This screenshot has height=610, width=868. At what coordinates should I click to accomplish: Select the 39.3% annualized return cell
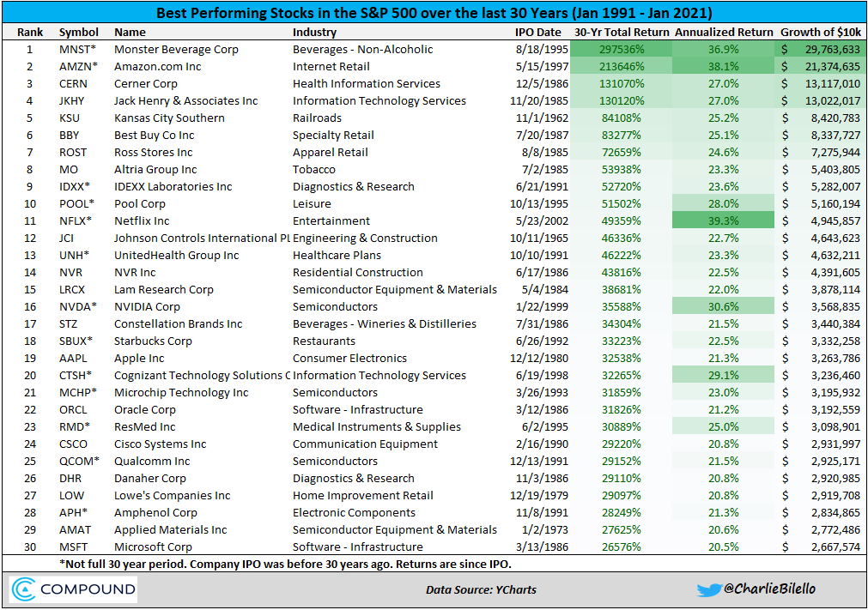(724, 220)
